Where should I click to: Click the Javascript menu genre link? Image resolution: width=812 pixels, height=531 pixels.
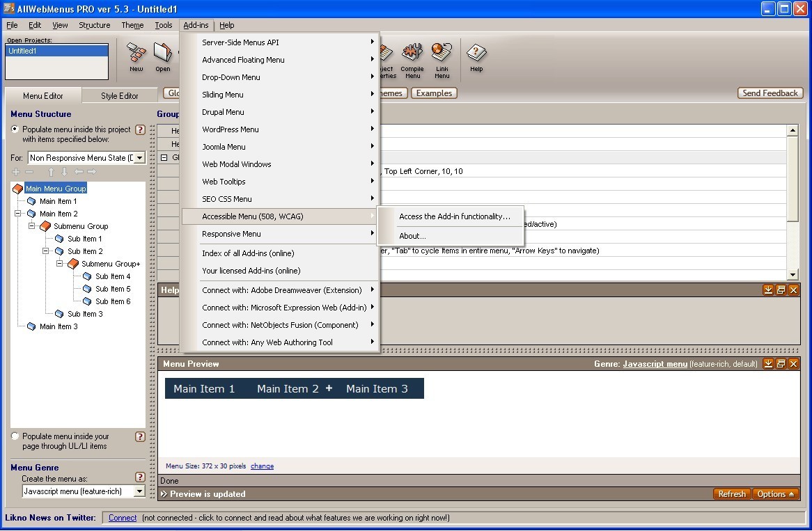click(655, 364)
